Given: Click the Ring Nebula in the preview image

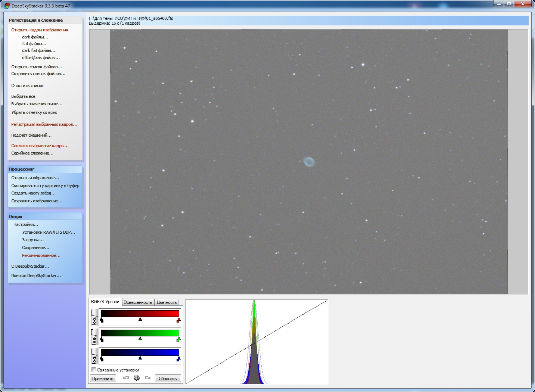Looking at the screenshot, I should click(x=309, y=162).
